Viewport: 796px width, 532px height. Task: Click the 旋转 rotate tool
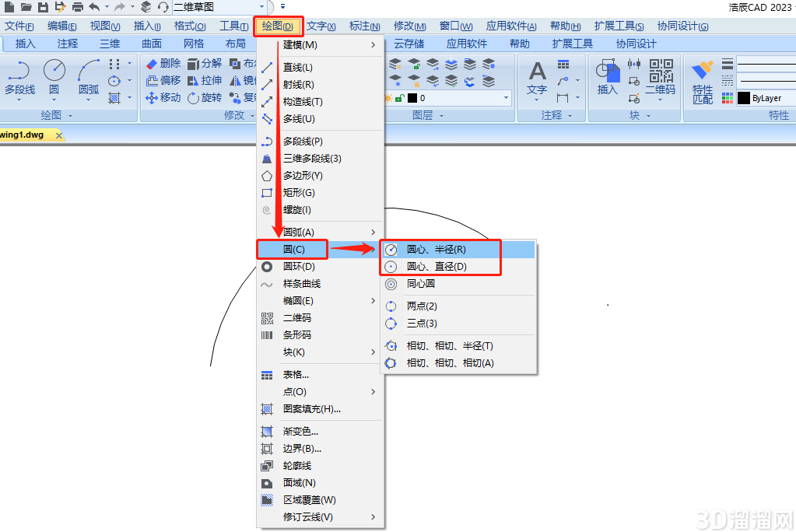205,97
